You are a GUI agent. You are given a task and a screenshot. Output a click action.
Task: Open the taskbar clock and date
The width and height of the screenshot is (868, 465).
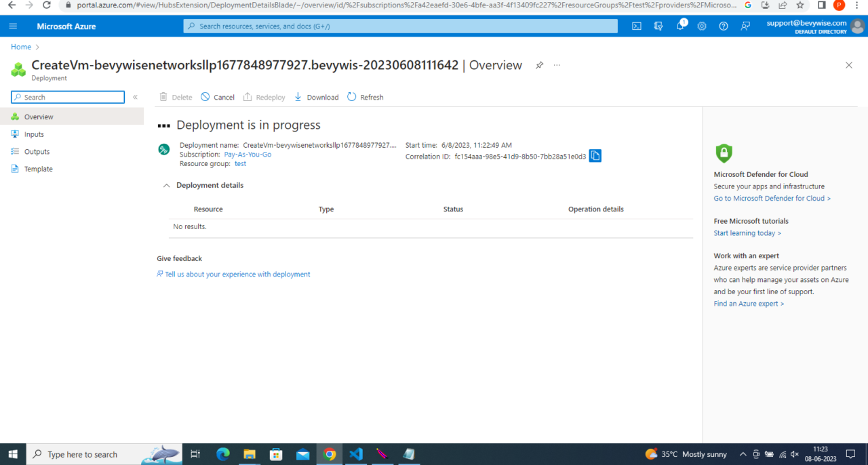[x=821, y=454]
